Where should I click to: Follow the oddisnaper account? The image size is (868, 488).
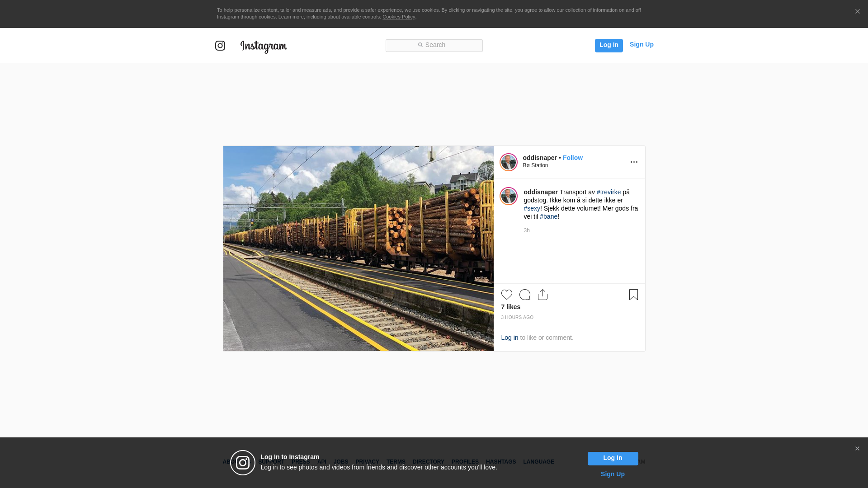[572, 158]
